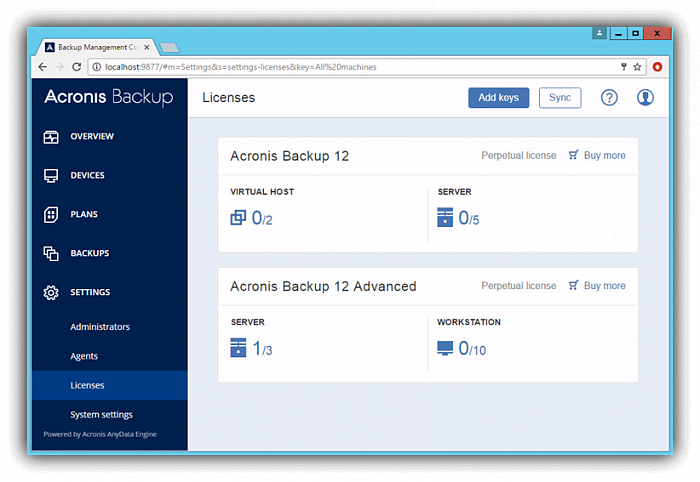Image resolution: width=700 pixels, height=482 pixels.
Task: Click the Plans sidebar icon
Action: pos(51,215)
